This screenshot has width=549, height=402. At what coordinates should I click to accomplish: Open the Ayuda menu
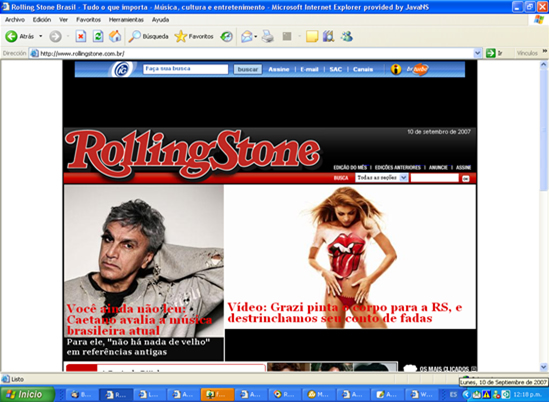pos(160,20)
